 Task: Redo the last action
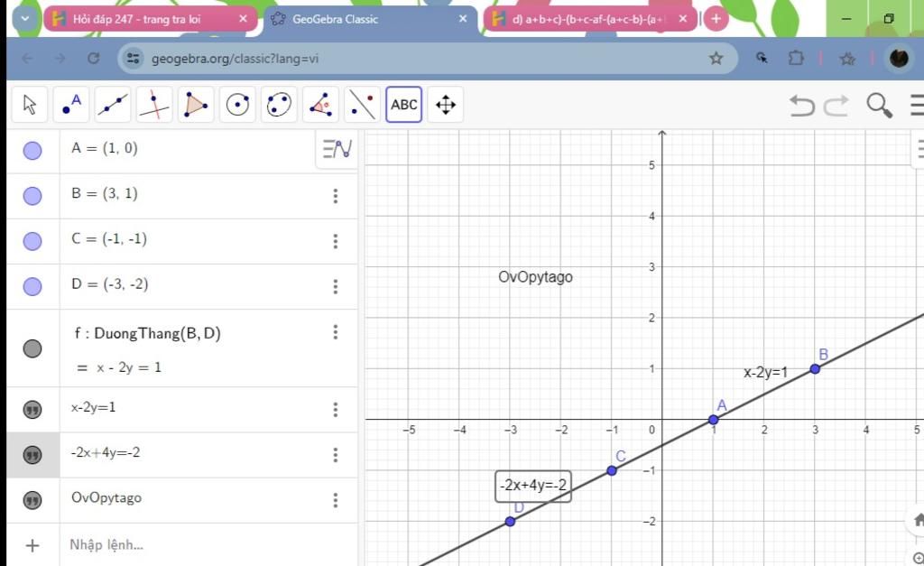pos(836,106)
